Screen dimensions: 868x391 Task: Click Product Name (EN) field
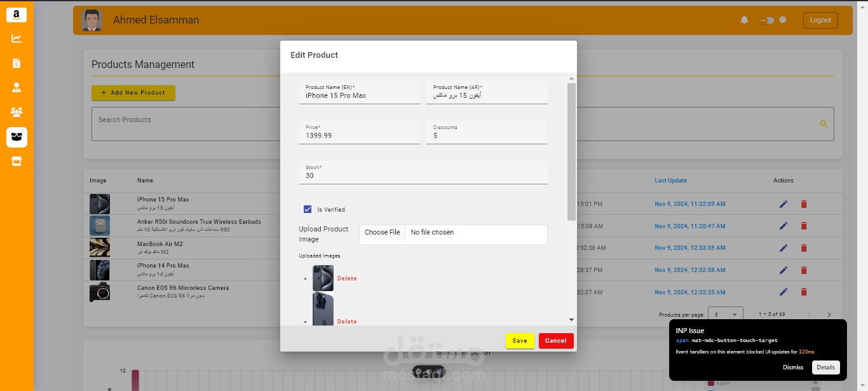click(360, 92)
